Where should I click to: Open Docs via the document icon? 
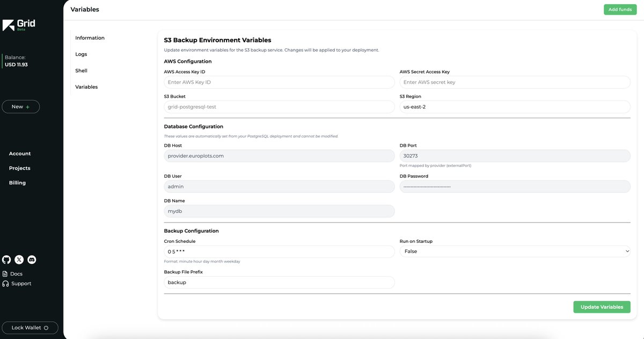point(4,273)
